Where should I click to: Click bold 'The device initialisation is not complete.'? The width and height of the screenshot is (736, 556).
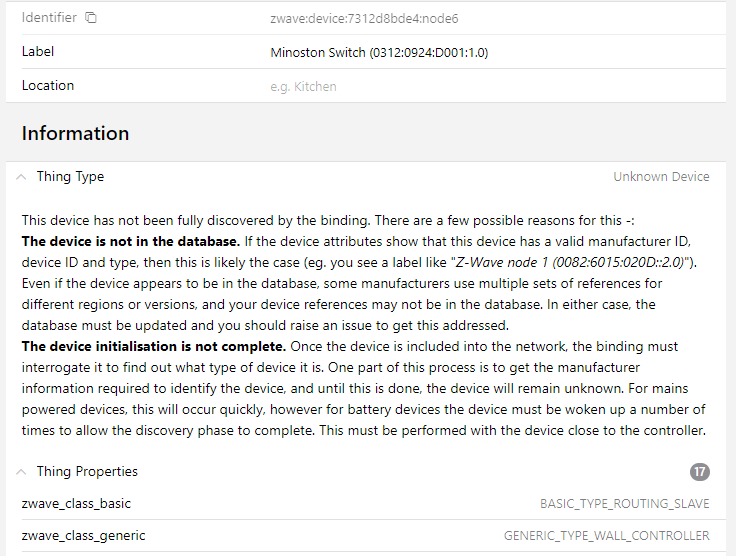click(x=154, y=347)
